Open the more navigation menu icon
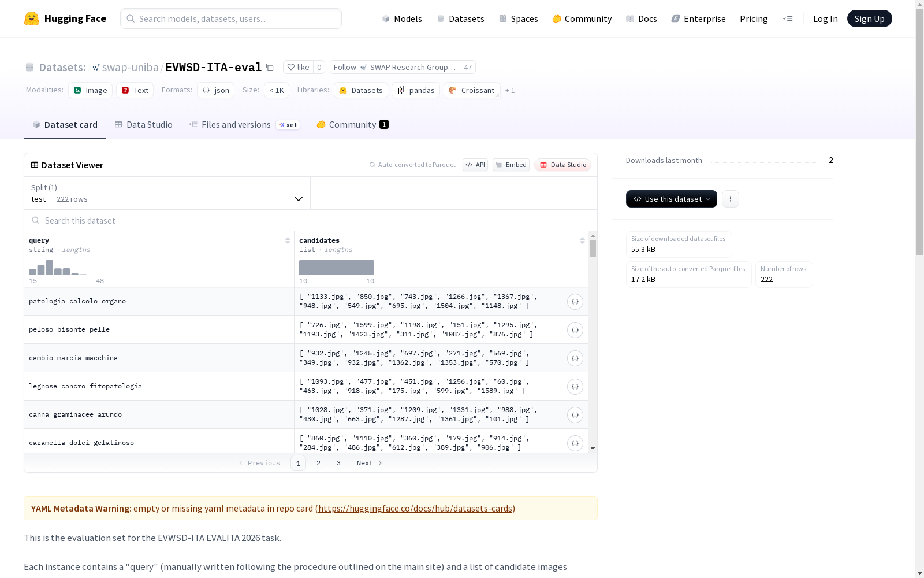This screenshot has width=924, height=578. click(787, 18)
